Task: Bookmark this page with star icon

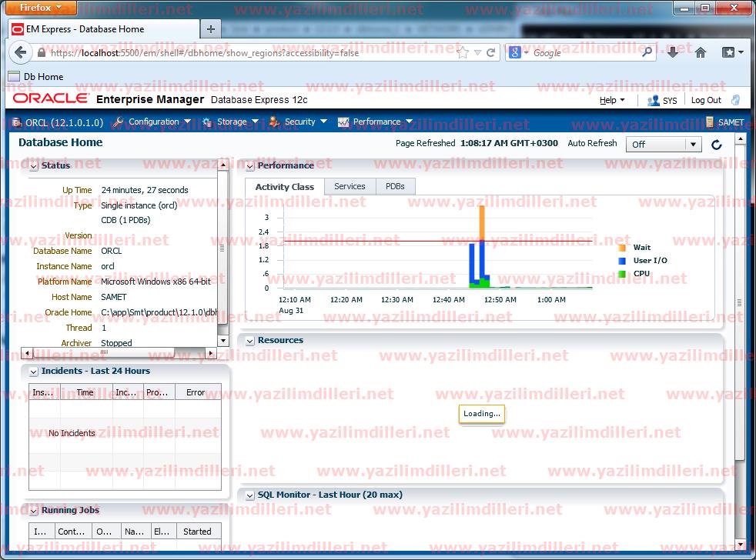Action: click(x=463, y=53)
